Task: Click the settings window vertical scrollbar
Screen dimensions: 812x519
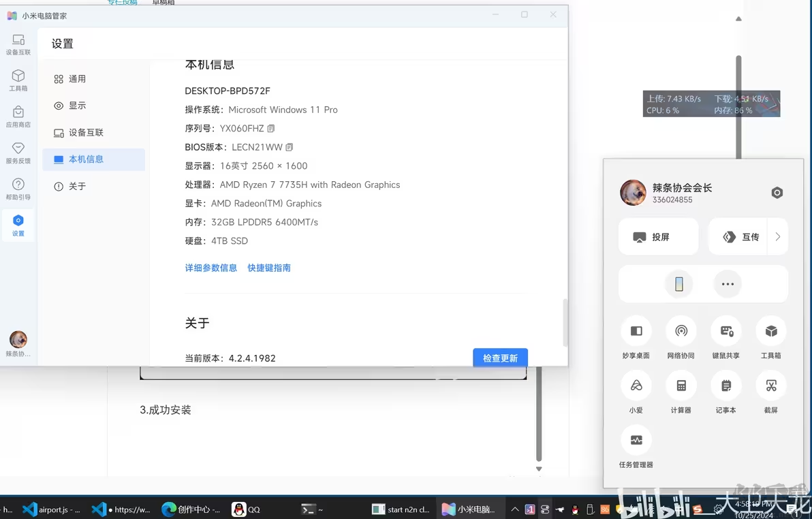Action: click(565, 323)
